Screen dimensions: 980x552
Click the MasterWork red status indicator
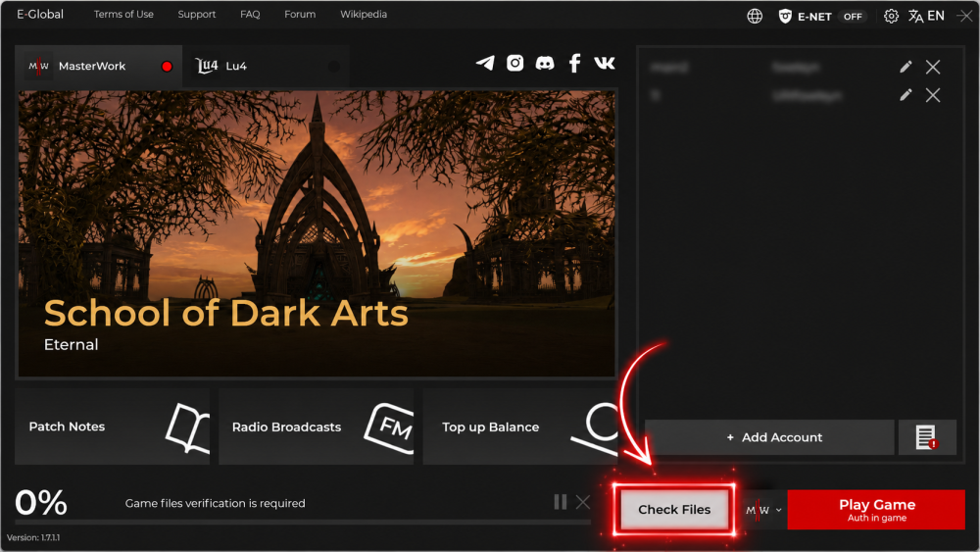[167, 67]
